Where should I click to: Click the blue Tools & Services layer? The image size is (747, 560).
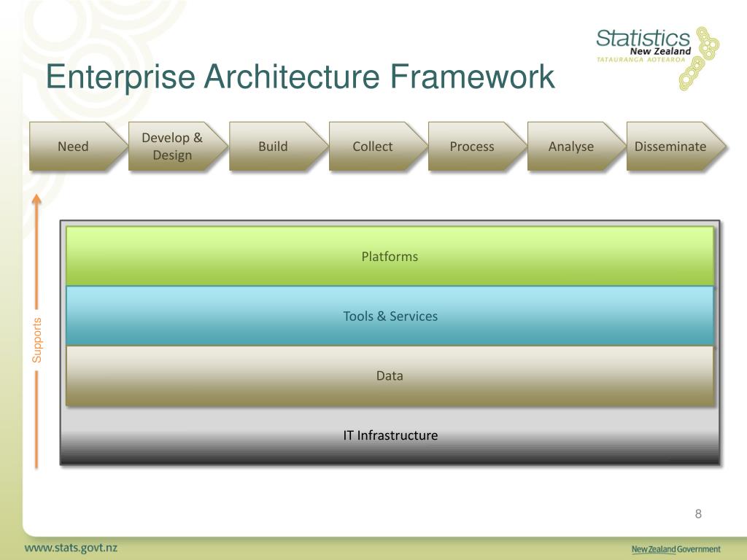pyautogui.click(x=390, y=316)
